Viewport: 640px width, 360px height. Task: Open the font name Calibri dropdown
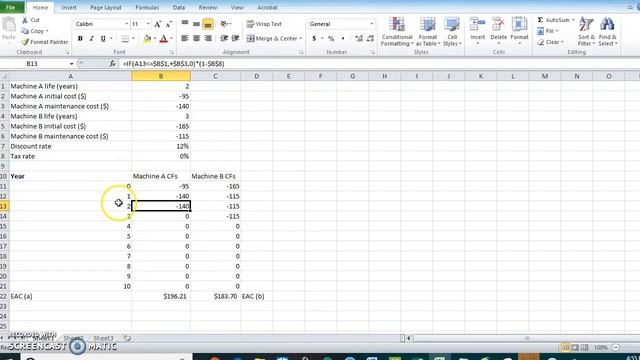(x=126, y=24)
